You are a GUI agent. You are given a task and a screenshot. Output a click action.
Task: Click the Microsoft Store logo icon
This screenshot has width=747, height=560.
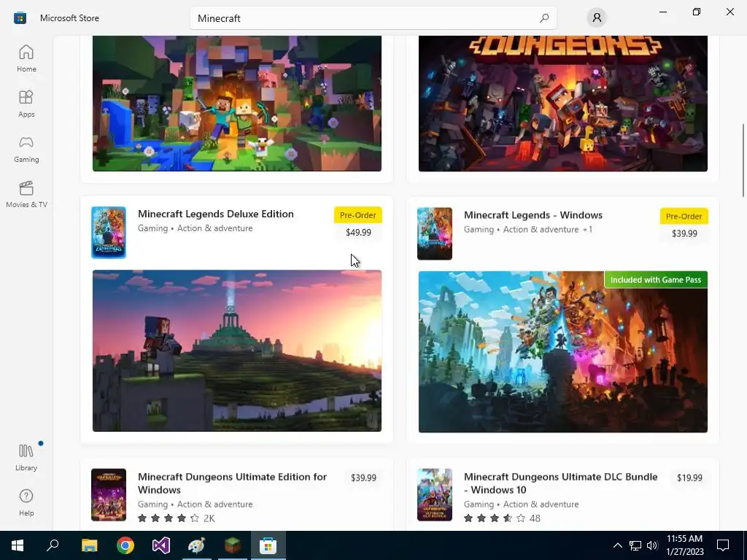[20, 18]
